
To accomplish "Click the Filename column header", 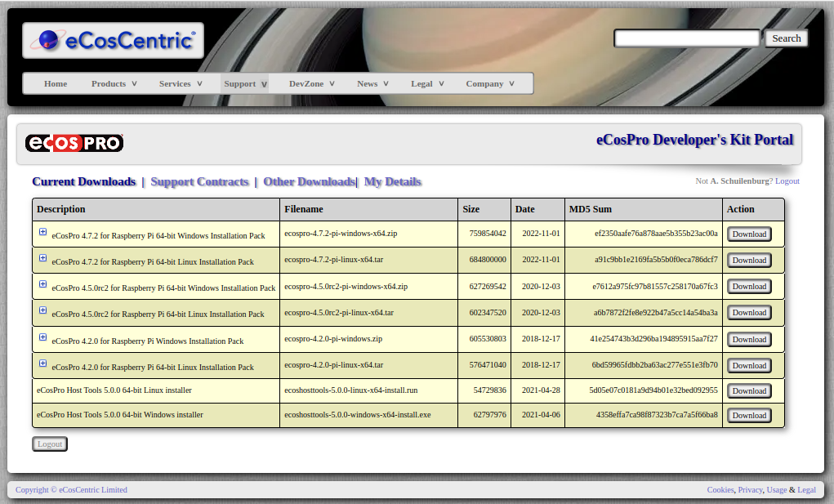I will pyautogui.click(x=368, y=209).
